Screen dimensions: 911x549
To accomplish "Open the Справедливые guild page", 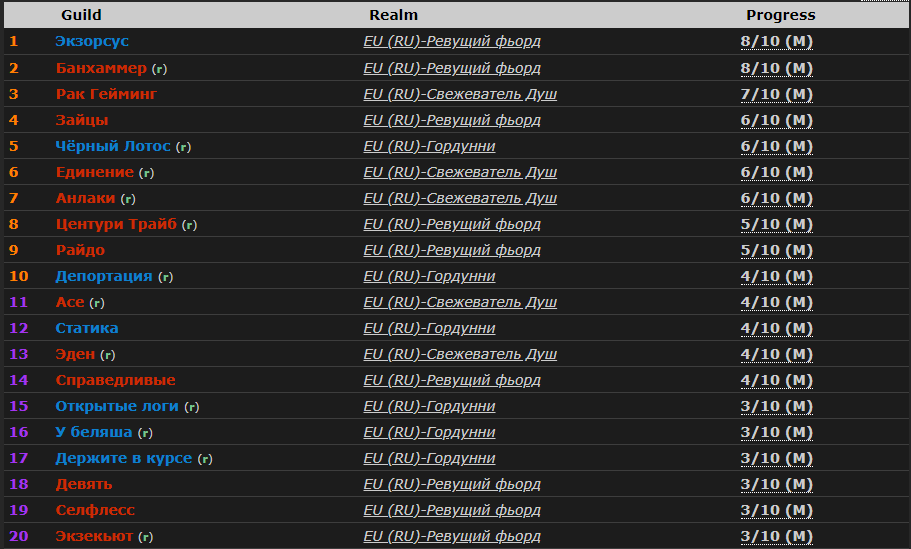I will click(x=116, y=380).
